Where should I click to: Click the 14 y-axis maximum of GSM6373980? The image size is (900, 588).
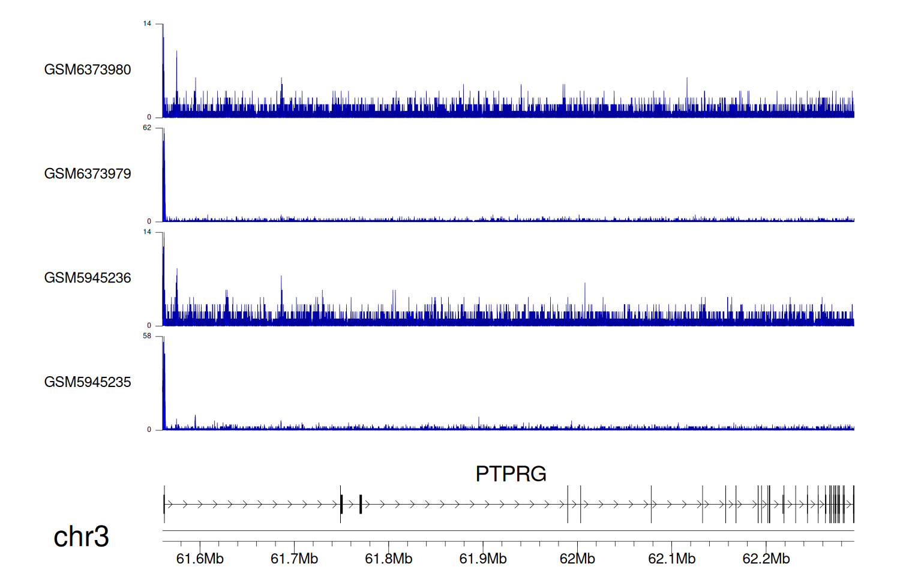147,24
